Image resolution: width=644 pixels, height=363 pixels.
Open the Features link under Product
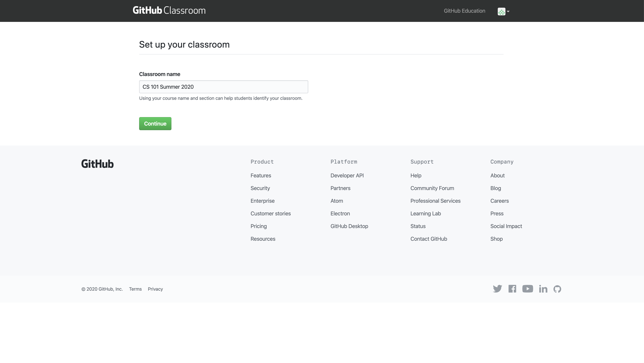[x=261, y=175]
